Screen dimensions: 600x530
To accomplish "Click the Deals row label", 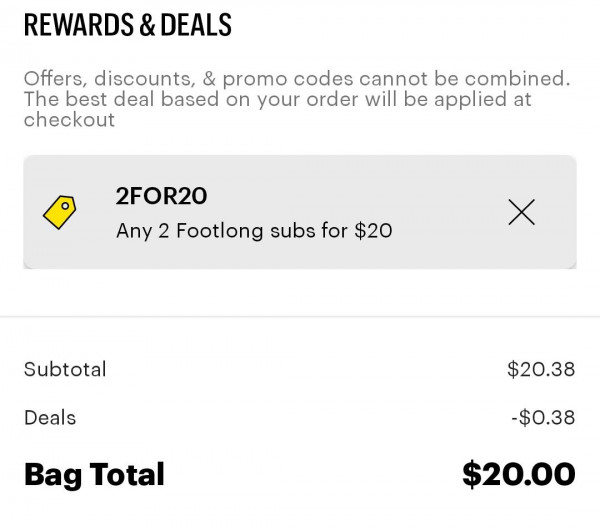I will pyautogui.click(x=50, y=417).
